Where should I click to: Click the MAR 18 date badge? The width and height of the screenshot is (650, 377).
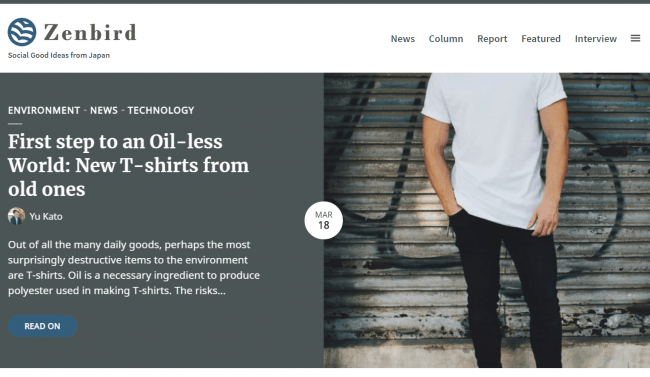click(x=323, y=220)
